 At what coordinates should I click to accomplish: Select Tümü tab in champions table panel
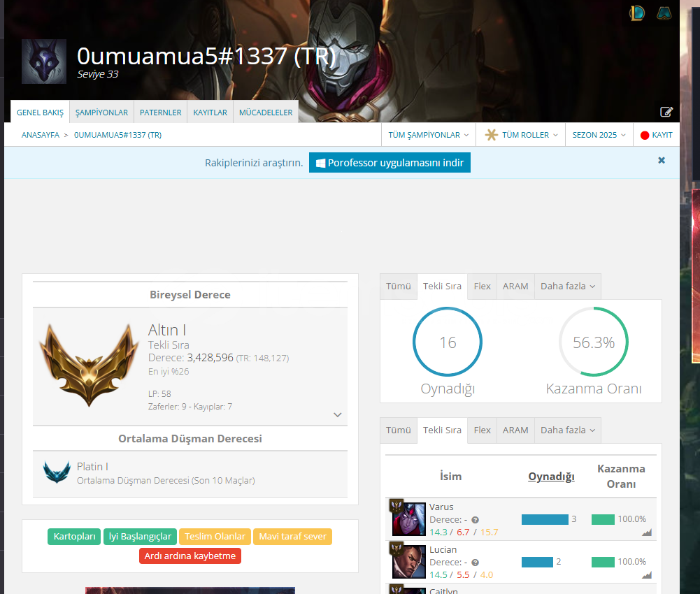398,430
